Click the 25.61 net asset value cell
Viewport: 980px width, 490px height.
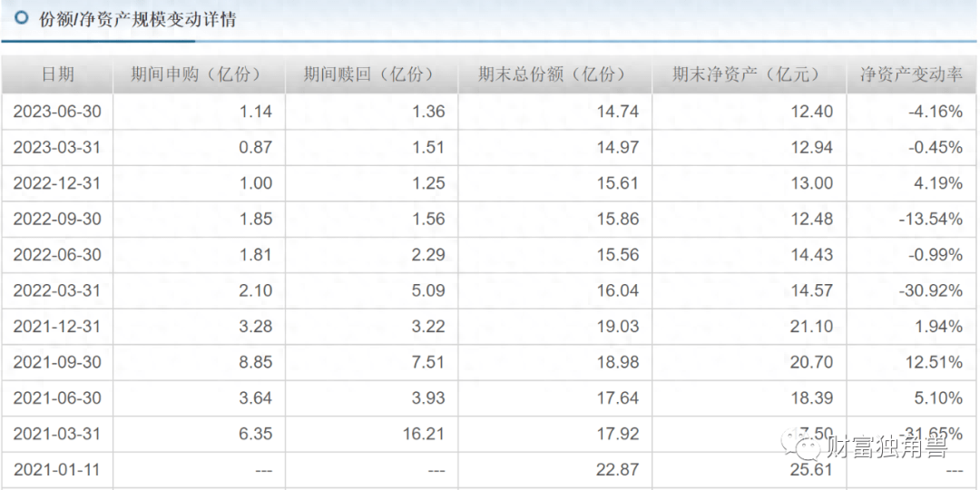[x=810, y=470]
